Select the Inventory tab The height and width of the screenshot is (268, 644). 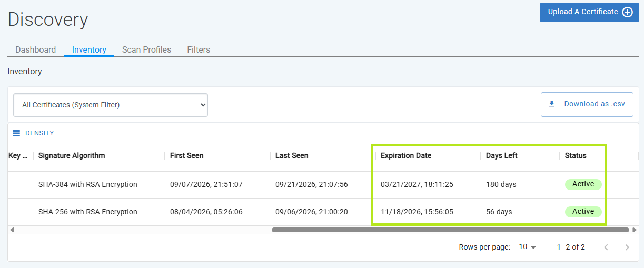pyautogui.click(x=89, y=49)
